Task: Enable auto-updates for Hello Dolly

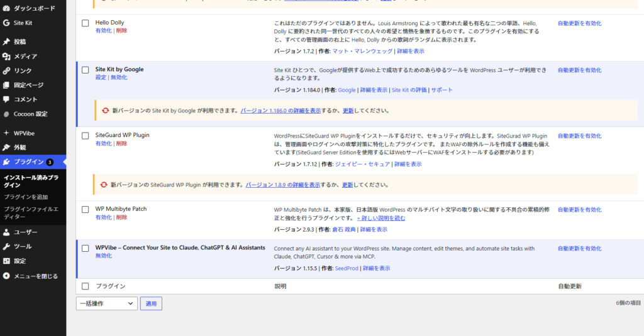Action: [x=579, y=23]
